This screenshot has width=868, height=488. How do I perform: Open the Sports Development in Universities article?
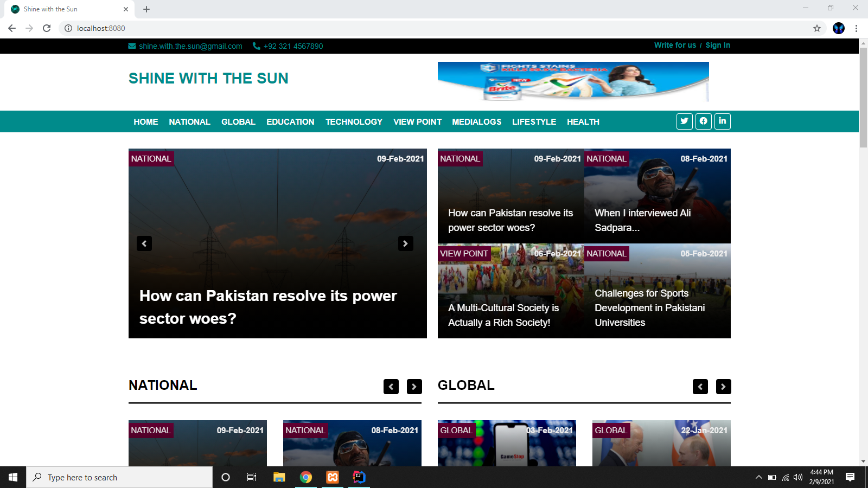click(x=658, y=291)
